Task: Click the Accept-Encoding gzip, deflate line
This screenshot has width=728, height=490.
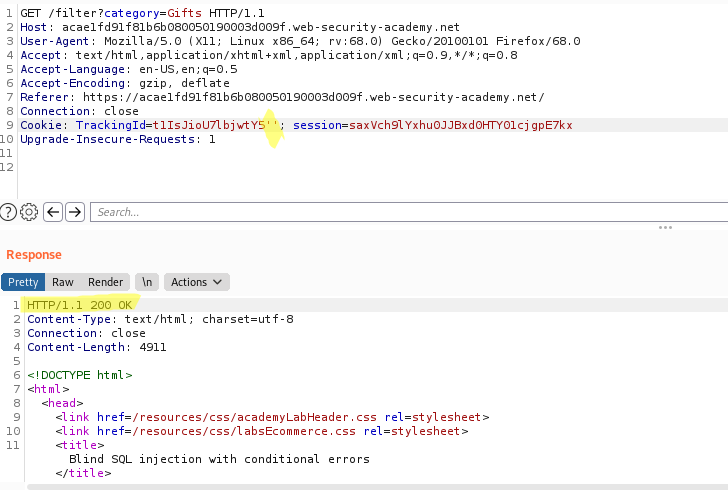Action: pos(125,83)
